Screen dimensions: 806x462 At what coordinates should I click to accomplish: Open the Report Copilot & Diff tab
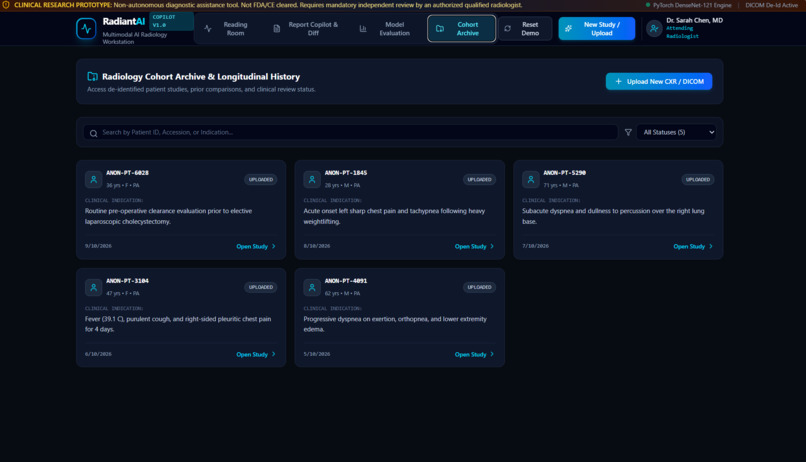306,29
